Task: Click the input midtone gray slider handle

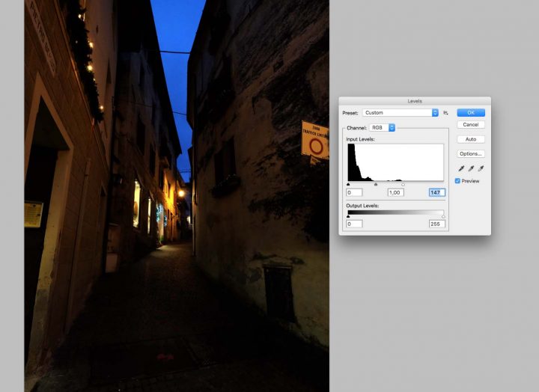Action: point(376,184)
